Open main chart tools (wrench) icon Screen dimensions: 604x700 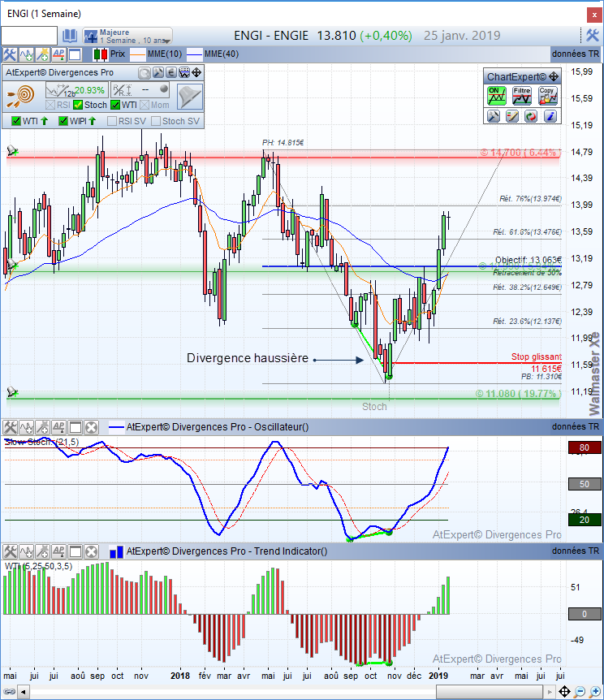coord(10,54)
